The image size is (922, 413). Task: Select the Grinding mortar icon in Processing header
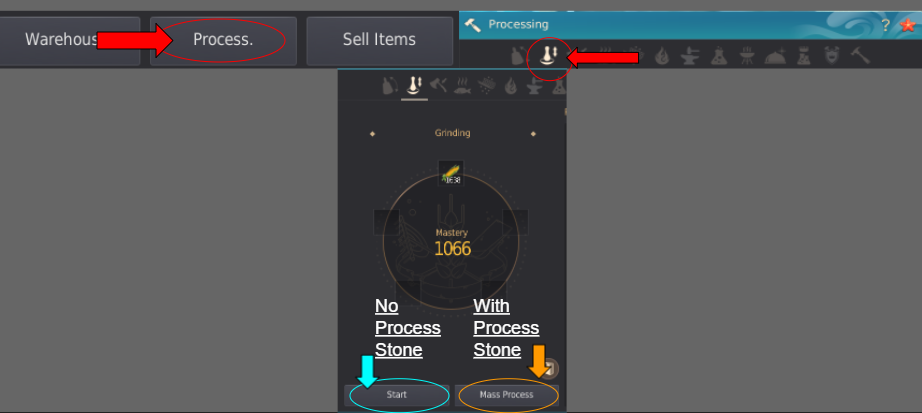pyautogui.click(x=549, y=56)
